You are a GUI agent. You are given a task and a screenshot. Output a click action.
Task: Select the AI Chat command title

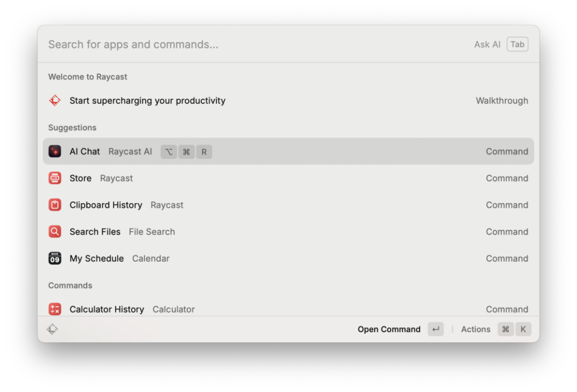click(x=84, y=152)
